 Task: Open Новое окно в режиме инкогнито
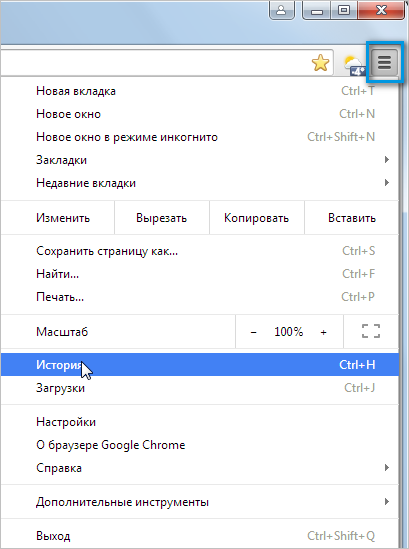[200, 137]
